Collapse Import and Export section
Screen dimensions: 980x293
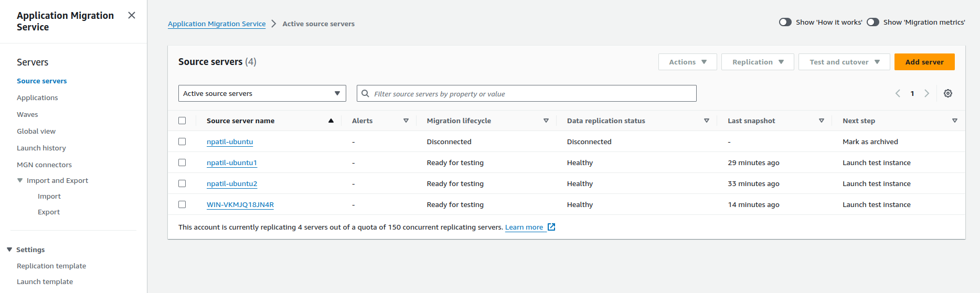click(x=20, y=180)
